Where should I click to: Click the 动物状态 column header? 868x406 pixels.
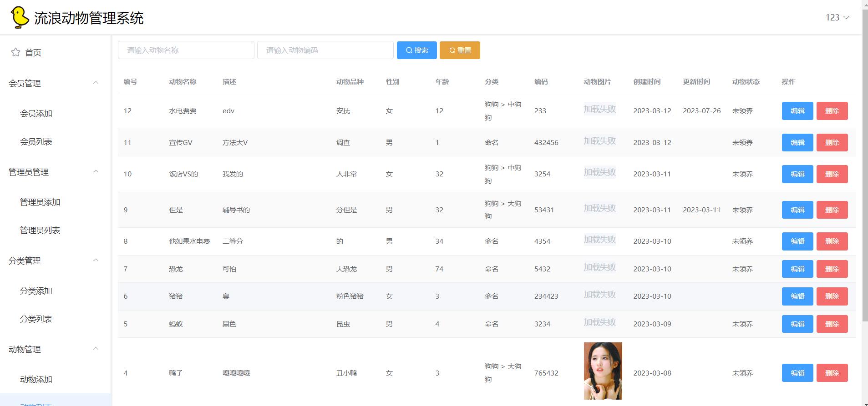tap(746, 82)
